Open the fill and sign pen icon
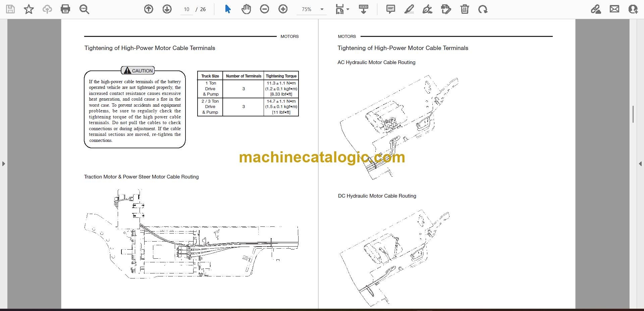This screenshot has width=644, height=311. 596,9
